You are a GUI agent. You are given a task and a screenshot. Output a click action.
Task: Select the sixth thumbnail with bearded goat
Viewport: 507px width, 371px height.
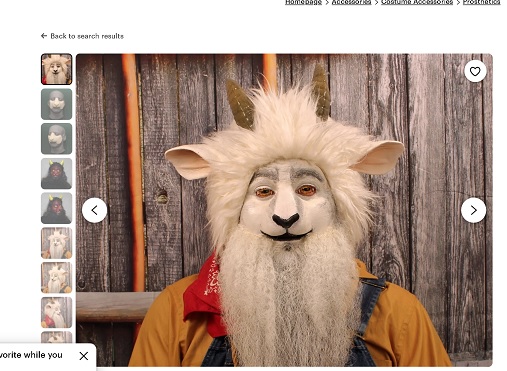coord(57,243)
